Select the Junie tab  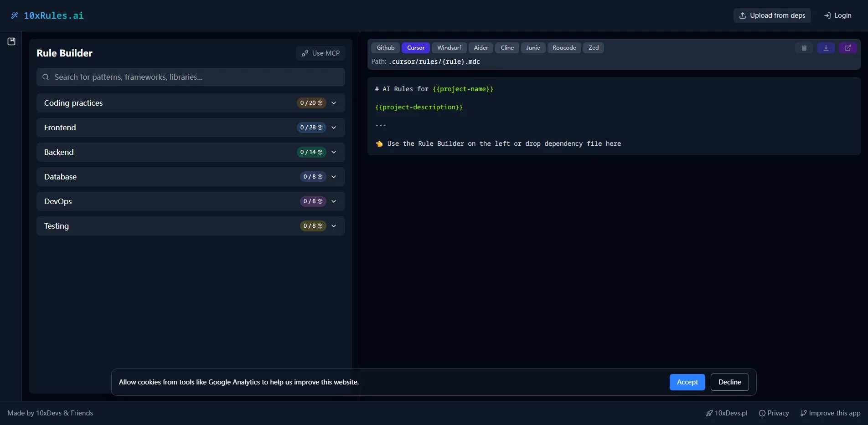[x=533, y=48]
